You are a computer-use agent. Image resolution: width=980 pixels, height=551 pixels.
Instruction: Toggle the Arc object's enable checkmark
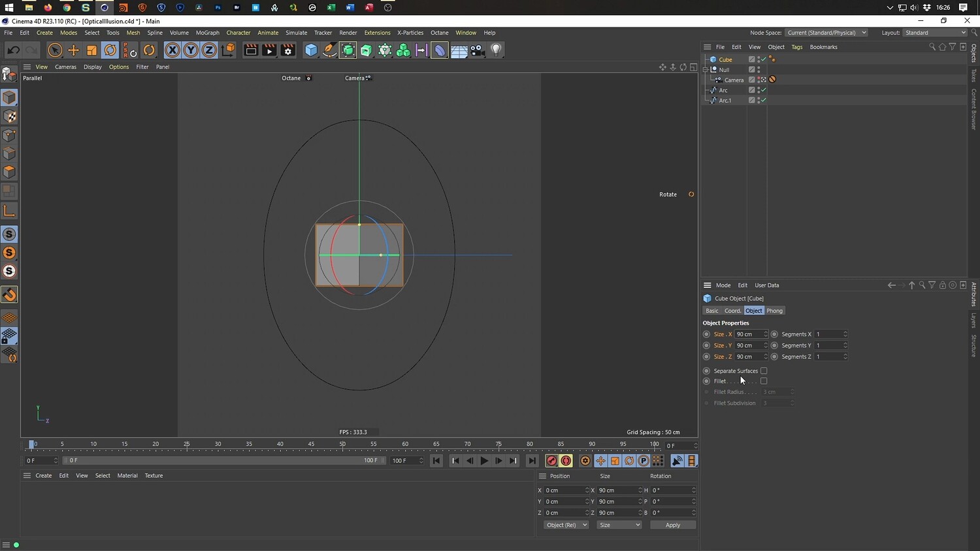[x=763, y=90]
